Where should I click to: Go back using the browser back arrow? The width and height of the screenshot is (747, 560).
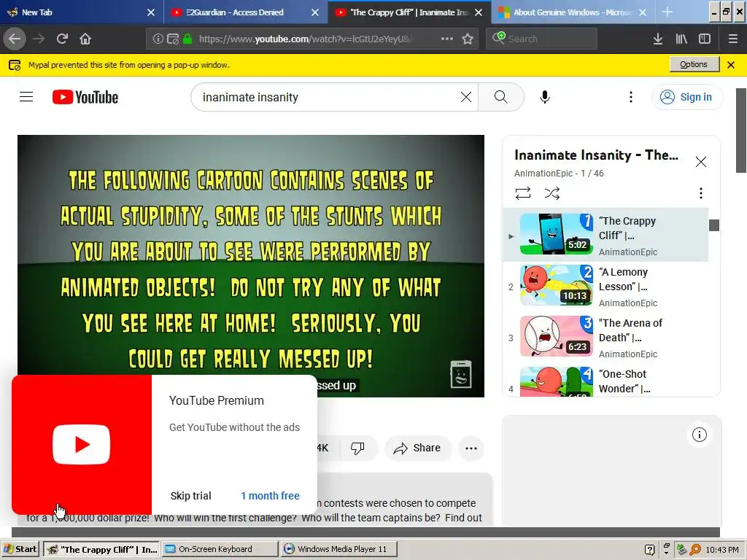click(x=15, y=39)
